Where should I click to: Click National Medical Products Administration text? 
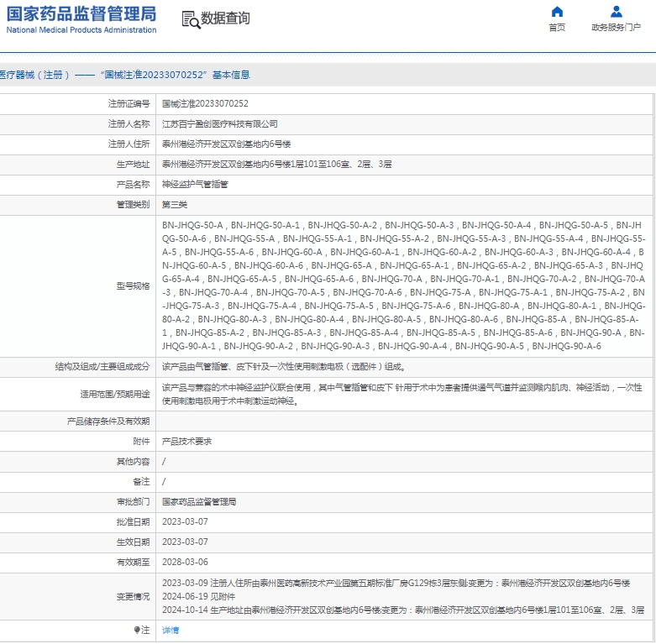coord(81,30)
